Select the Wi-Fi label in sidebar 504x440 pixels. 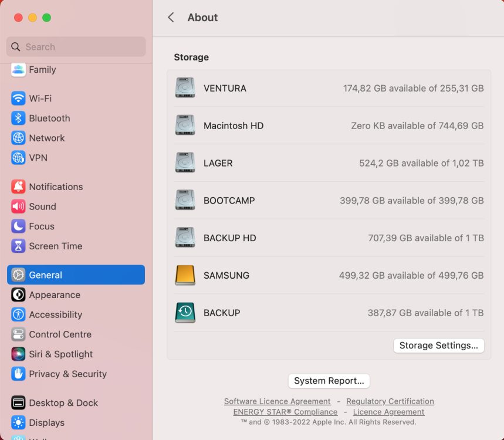click(40, 99)
